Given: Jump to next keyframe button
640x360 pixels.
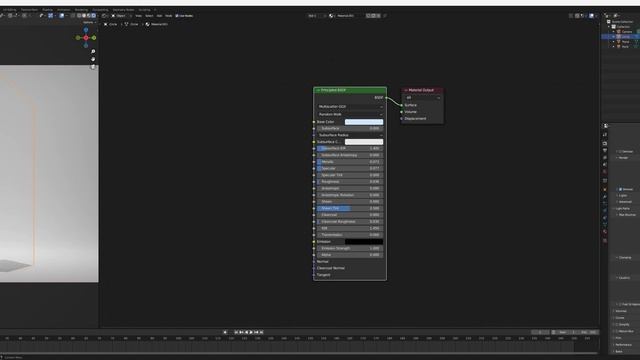Looking at the screenshot, I should pos(256,332).
